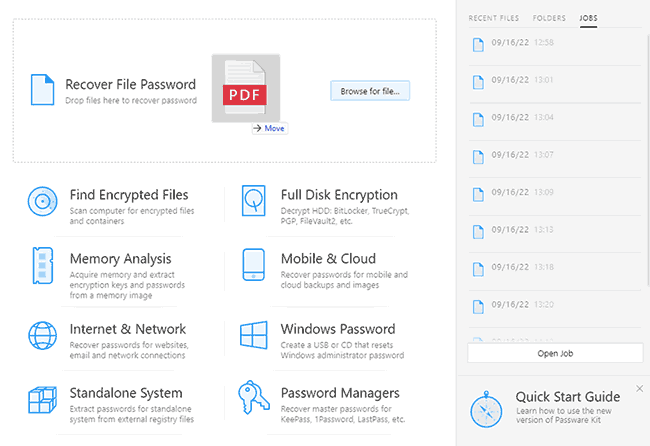The width and height of the screenshot is (650, 446).
Task: Click the Recover File Password heading
Action: click(x=131, y=85)
